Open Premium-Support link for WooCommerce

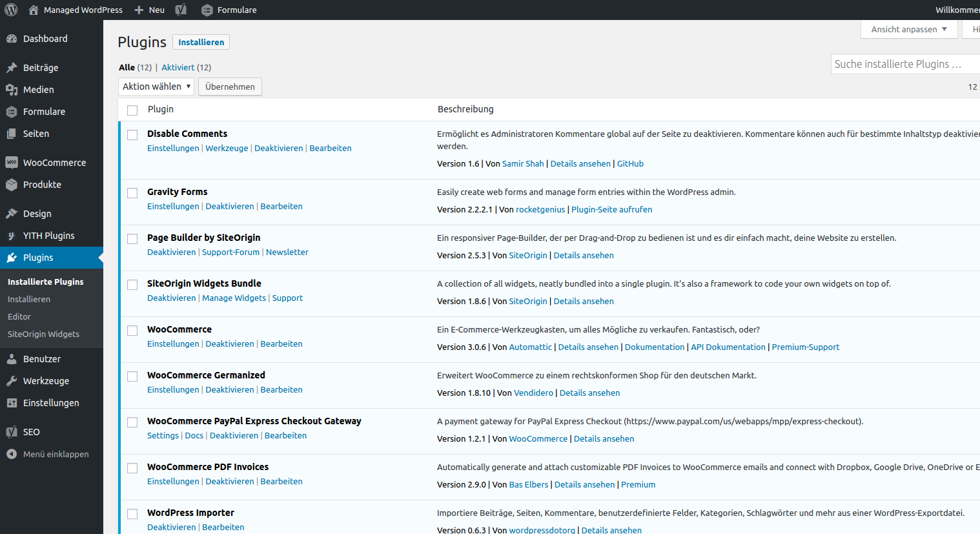tap(806, 347)
